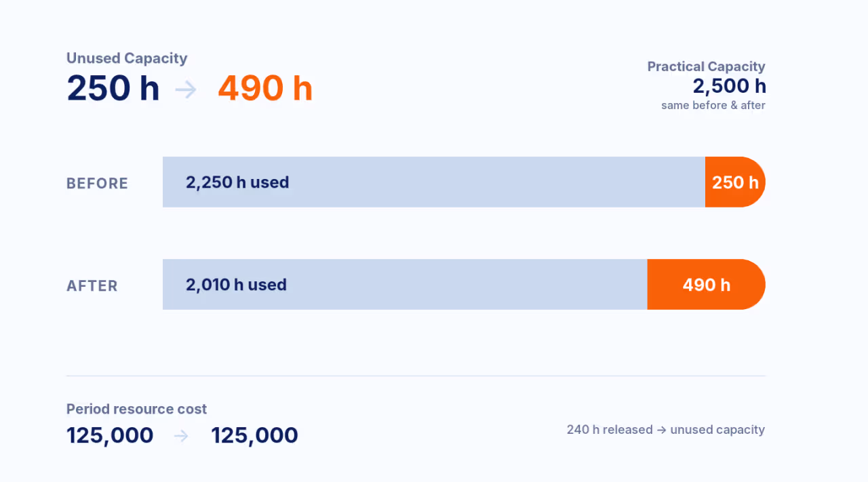Click the arrow between the 125,000 cost values
868x482 pixels.
[x=181, y=436]
